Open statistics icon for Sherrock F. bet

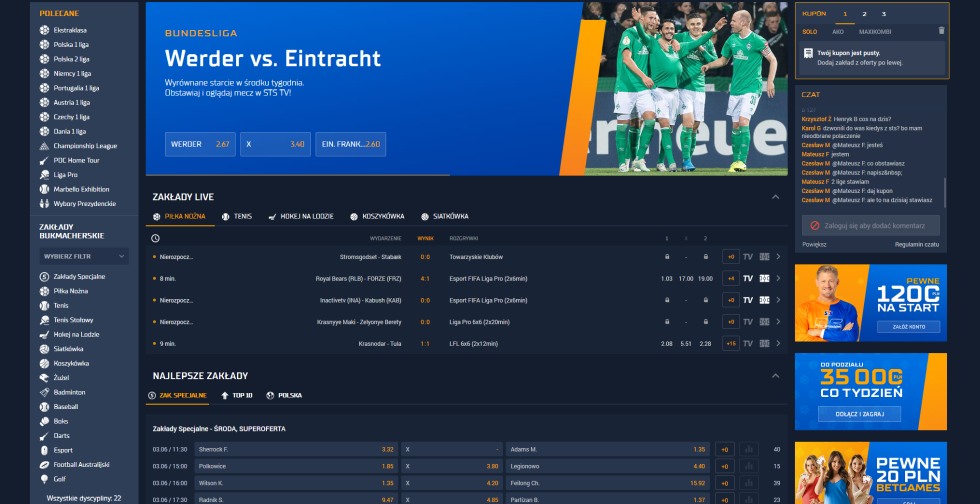coord(749,450)
